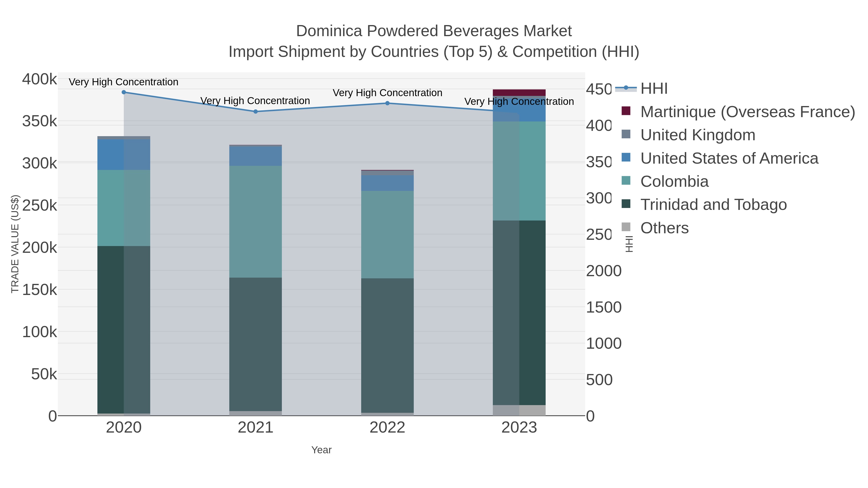Click the Import Shipment by Countries subtitle line
The image size is (868, 488).
click(434, 52)
